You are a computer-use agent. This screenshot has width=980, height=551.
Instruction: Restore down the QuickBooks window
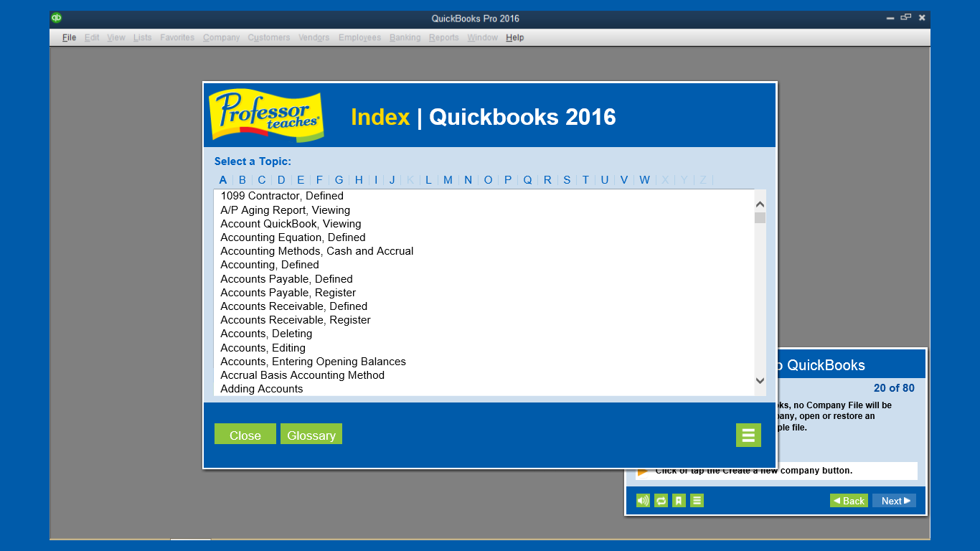pyautogui.click(x=906, y=18)
